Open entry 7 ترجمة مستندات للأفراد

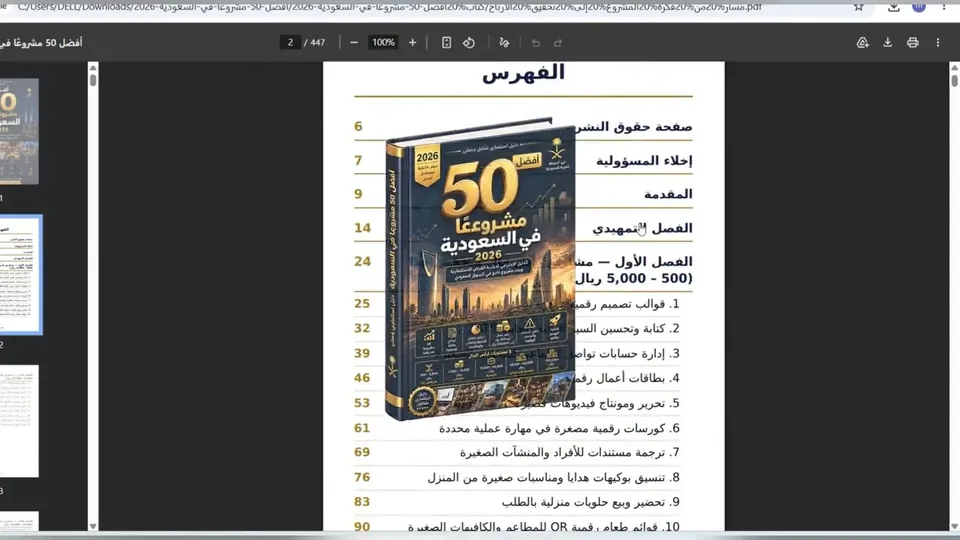click(x=570, y=452)
